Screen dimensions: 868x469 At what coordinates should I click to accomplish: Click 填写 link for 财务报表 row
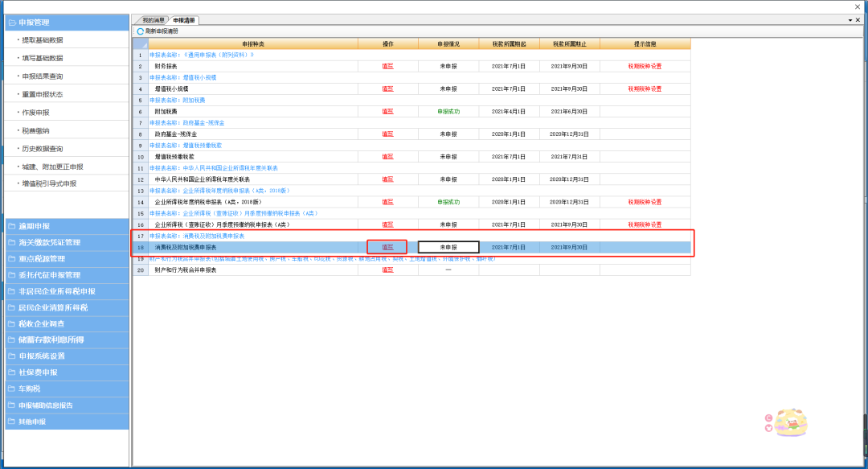click(387, 67)
